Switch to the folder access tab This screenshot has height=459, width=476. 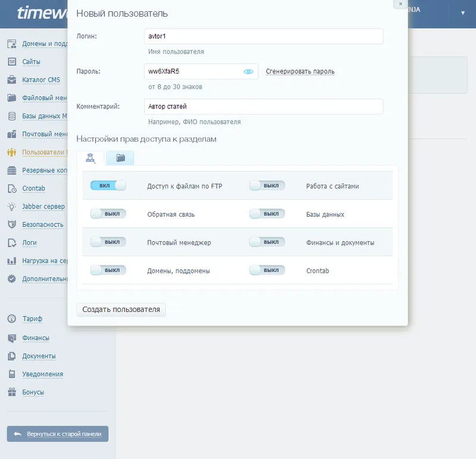click(121, 158)
